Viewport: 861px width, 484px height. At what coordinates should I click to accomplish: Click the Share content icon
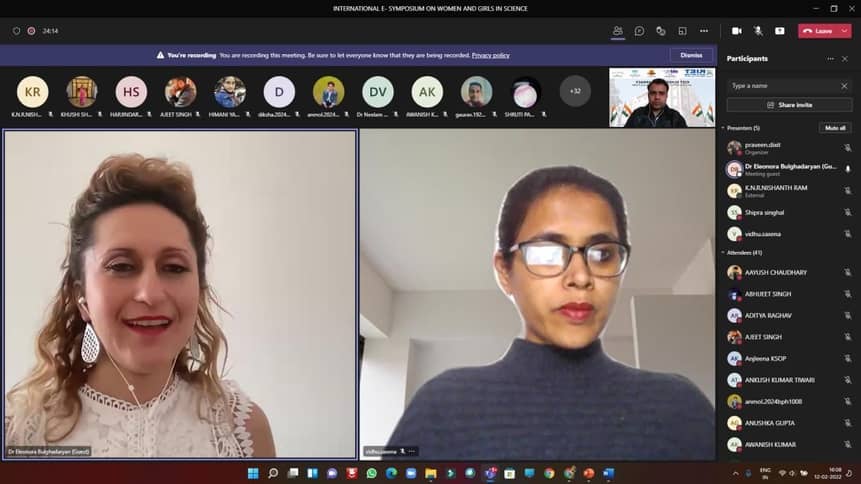(780, 31)
